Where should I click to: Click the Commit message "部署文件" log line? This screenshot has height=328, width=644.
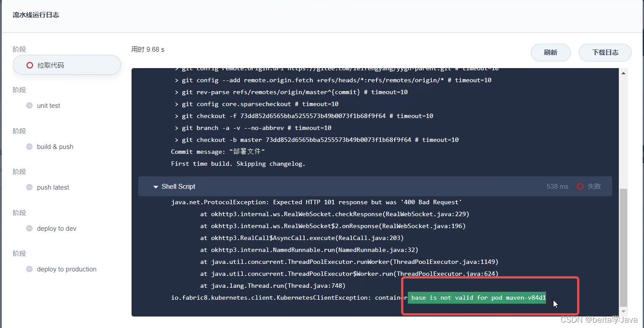(218, 152)
